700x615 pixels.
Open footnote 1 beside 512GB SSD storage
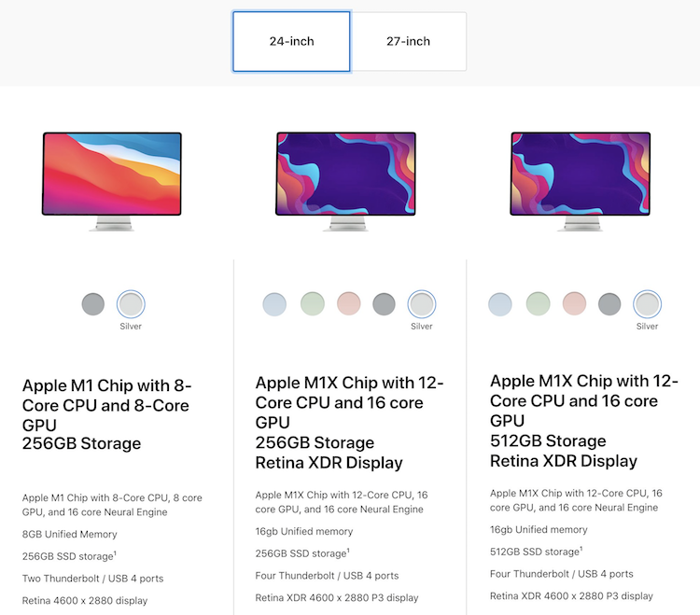[581, 548]
